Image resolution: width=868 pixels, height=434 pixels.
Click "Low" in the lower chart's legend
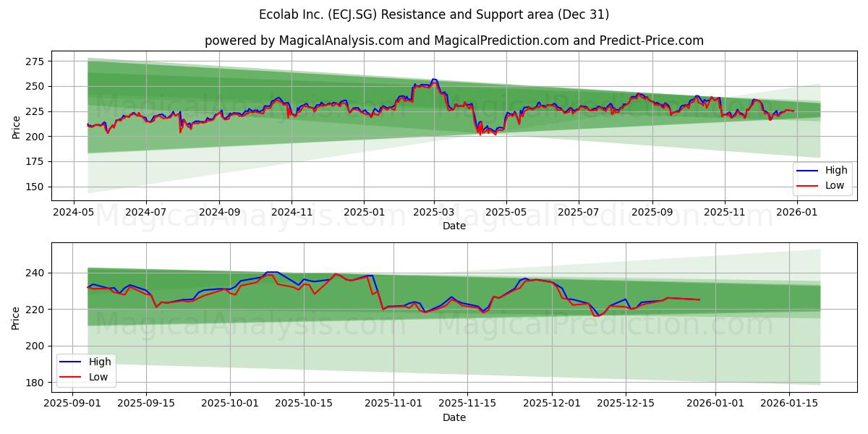(99, 377)
